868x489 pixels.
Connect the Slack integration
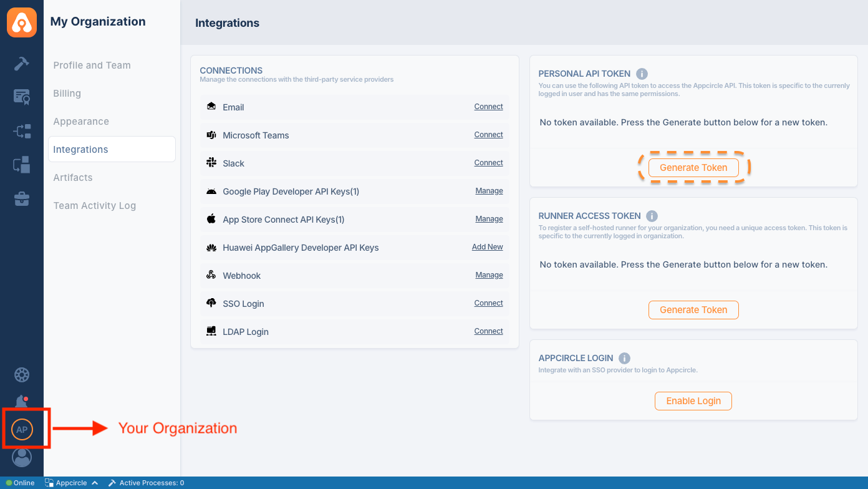pos(488,163)
